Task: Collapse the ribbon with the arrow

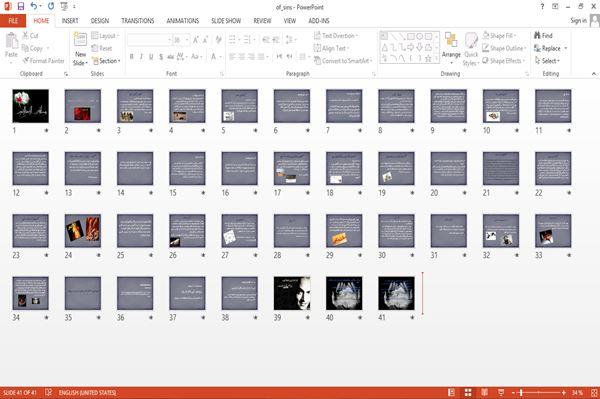Action: point(593,73)
